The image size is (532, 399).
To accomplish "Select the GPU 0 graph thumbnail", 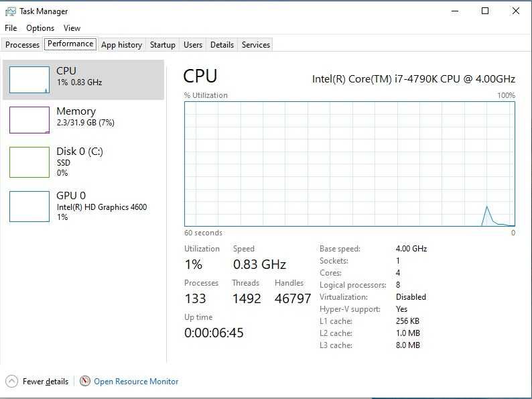I will 29,206.
